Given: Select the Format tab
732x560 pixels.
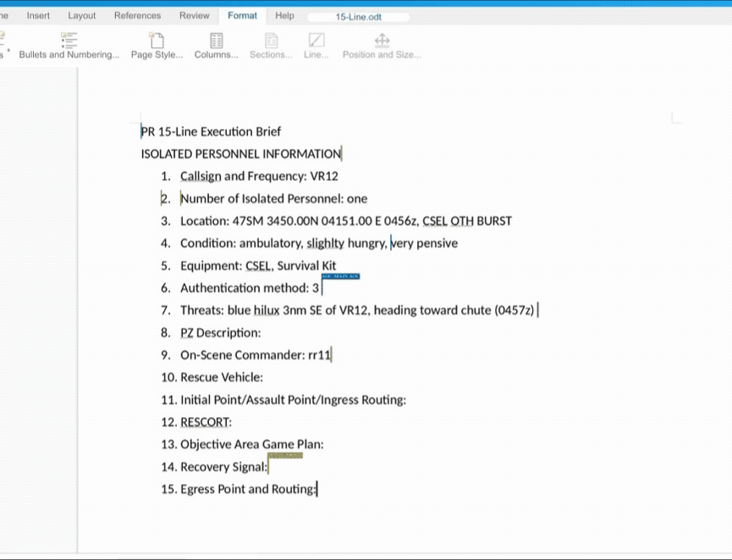Looking at the screenshot, I should 243,15.
